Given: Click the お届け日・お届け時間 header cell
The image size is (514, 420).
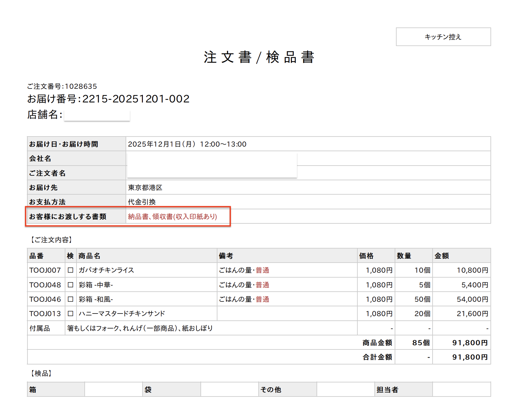Looking at the screenshot, I should 77,144.
